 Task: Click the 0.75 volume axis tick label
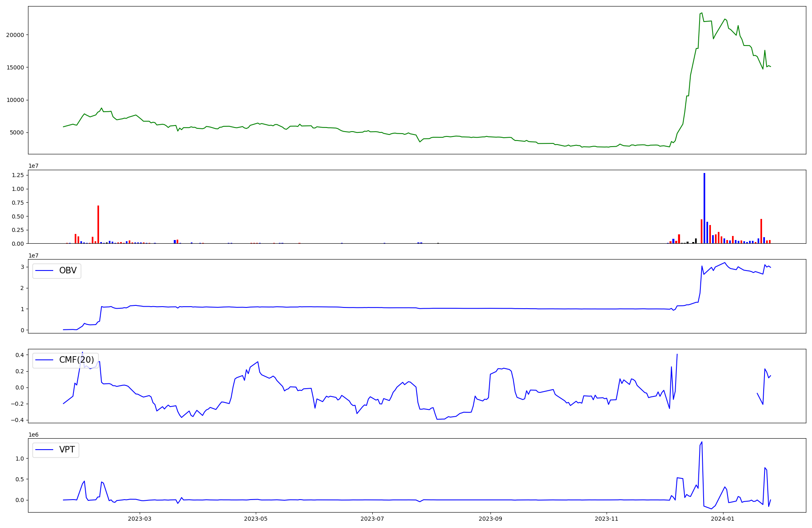click(18, 203)
